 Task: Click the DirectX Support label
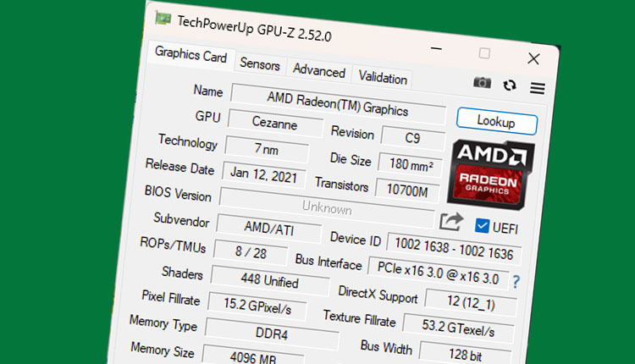[378, 295]
